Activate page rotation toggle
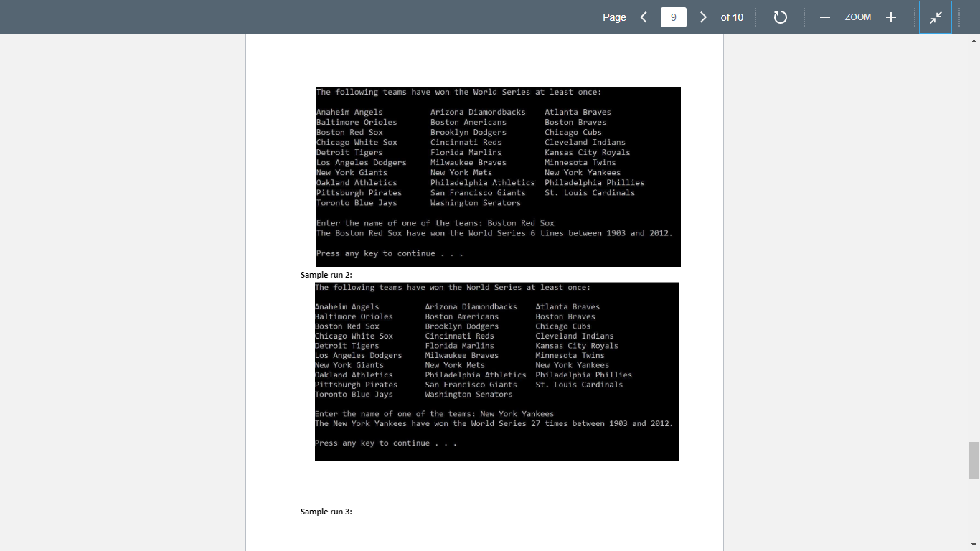 781,17
